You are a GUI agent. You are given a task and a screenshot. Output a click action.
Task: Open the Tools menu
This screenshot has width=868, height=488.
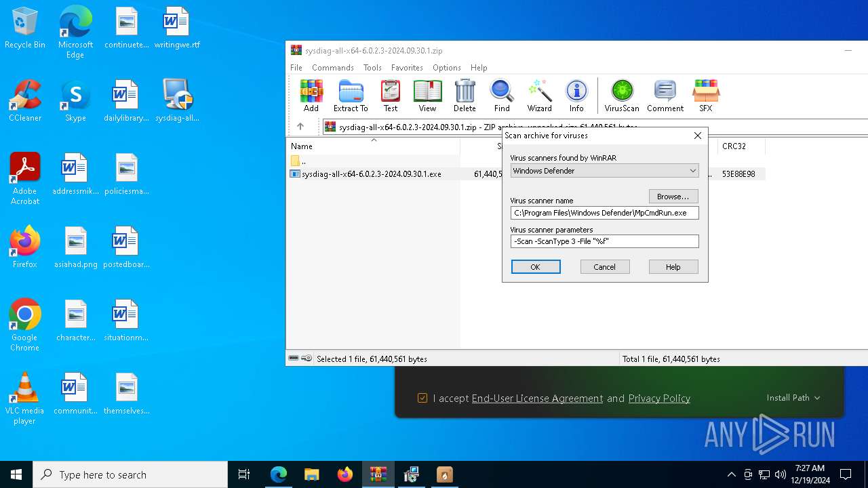click(x=372, y=68)
